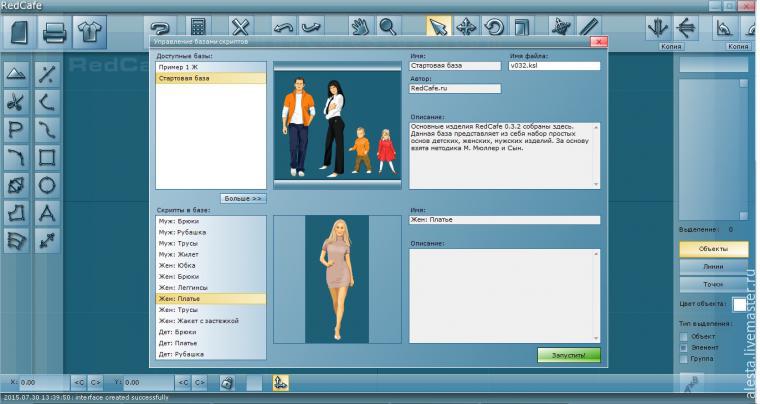760x404 pixels.
Task: Click the new document page icon
Action: tap(19, 33)
